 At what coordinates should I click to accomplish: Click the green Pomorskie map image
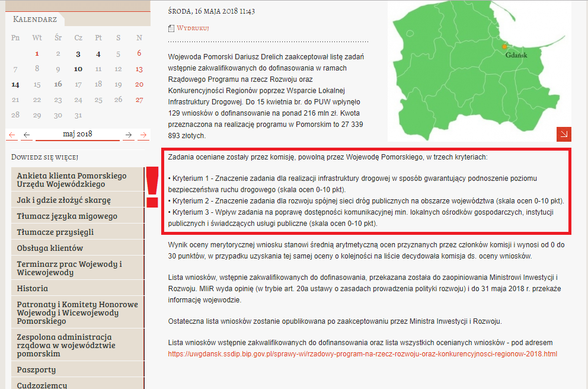tap(480, 71)
